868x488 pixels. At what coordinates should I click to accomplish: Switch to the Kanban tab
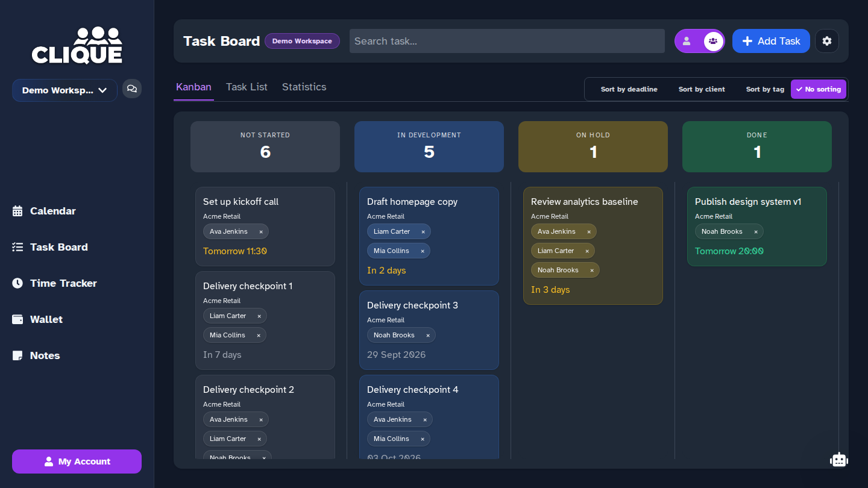pyautogui.click(x=193, y=87)
